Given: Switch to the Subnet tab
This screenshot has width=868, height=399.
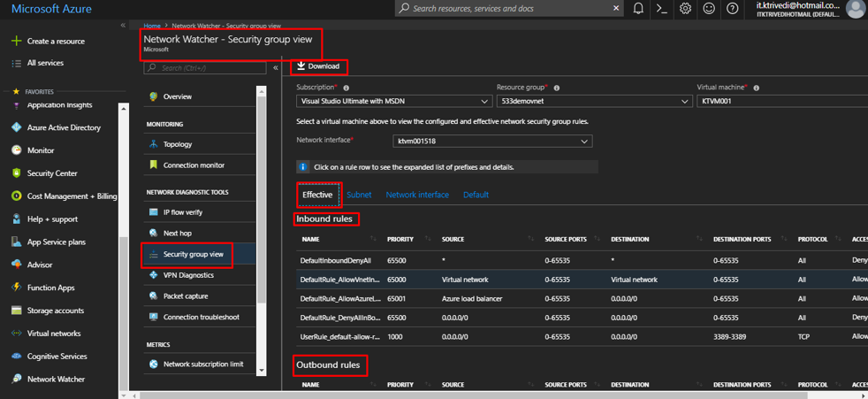Looking at the screenshot, I should click(359, 195).
